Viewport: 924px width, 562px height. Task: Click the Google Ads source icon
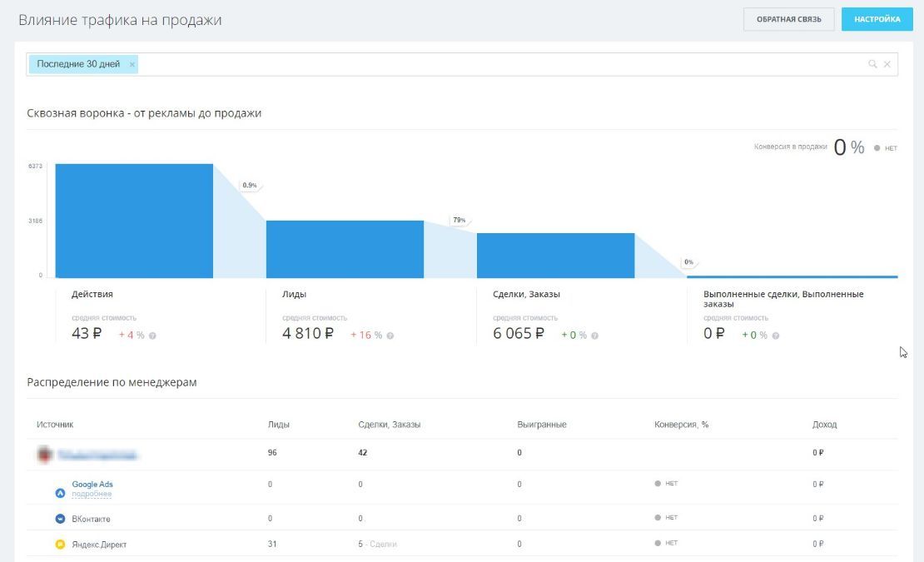pyautogui.click(x=60, y=493)
